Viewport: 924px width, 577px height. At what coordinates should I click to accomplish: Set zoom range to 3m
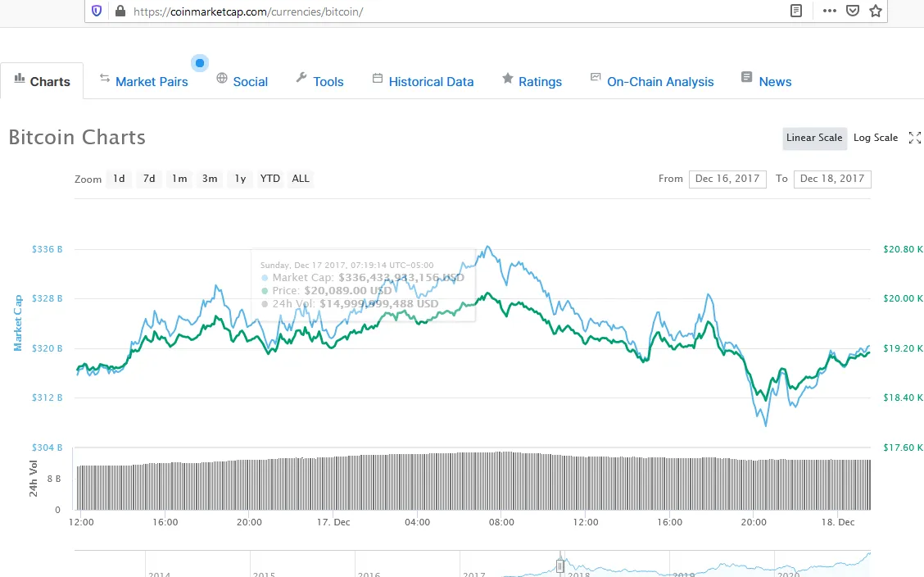pyautogui.click(x=210, y=179)
